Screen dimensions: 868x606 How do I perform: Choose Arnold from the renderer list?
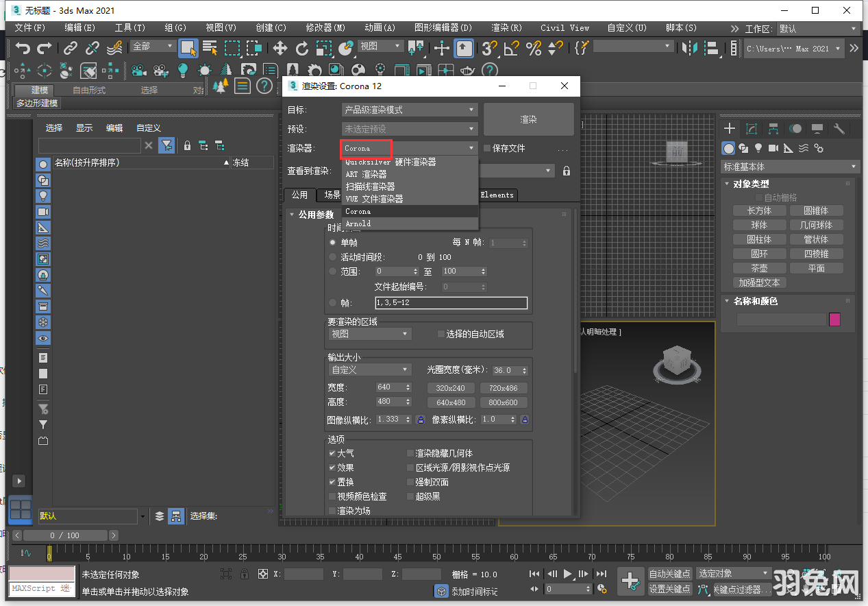pos(358,223)
